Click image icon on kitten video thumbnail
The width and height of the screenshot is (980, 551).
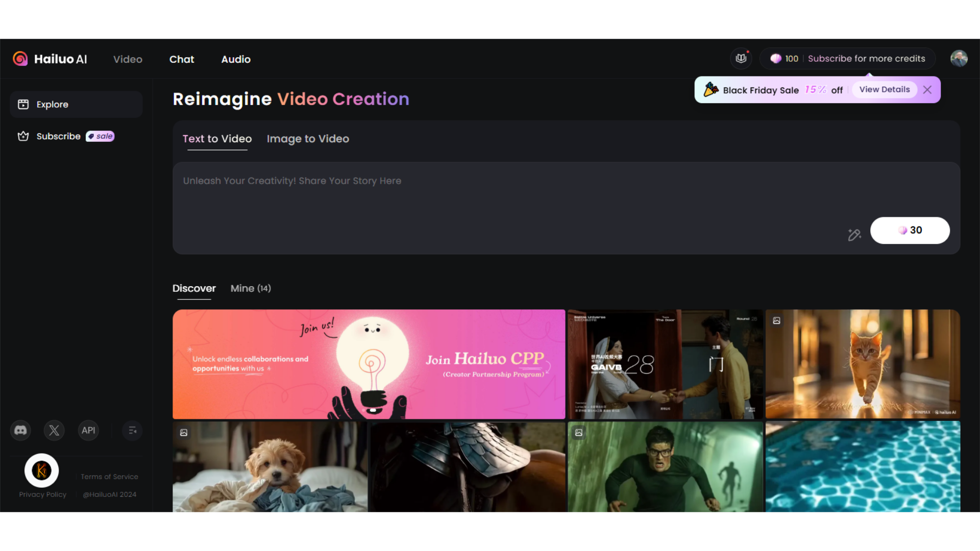point(776,320)
